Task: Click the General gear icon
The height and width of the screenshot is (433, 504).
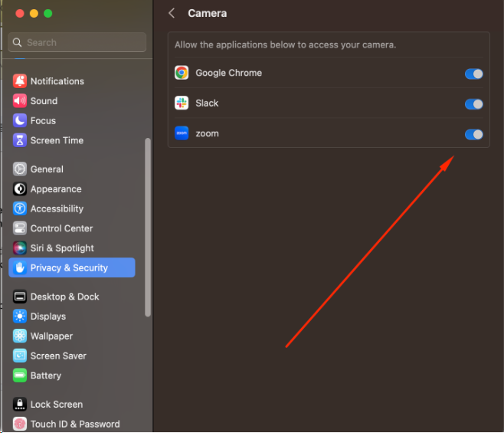Action: 20,169
